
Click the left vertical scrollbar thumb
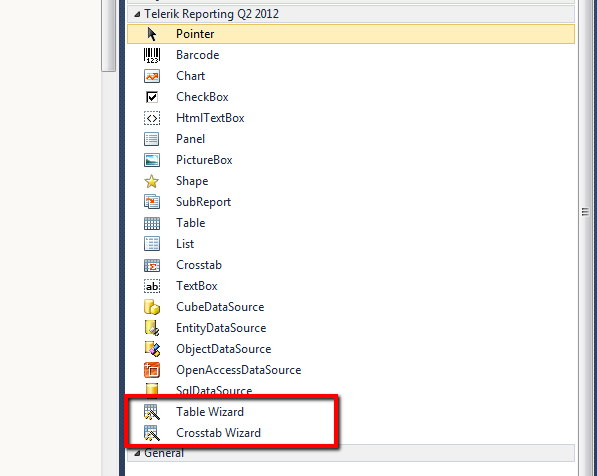pos(109,35)
